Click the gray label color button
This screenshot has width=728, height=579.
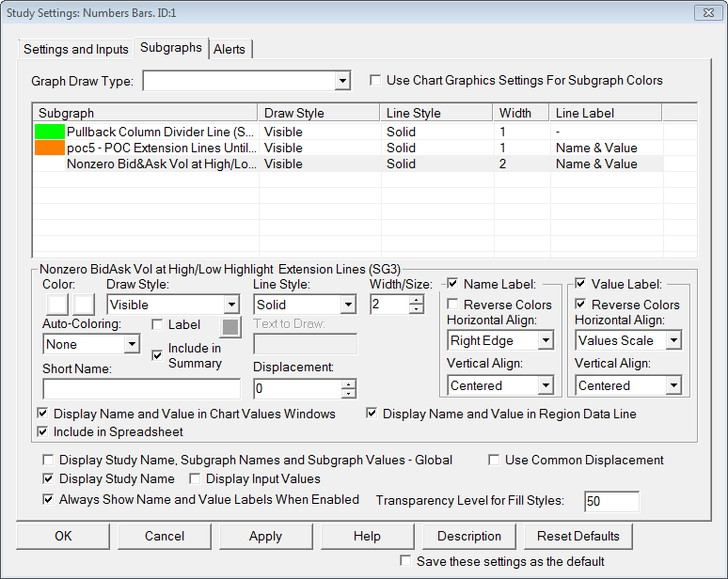point(229,327)
